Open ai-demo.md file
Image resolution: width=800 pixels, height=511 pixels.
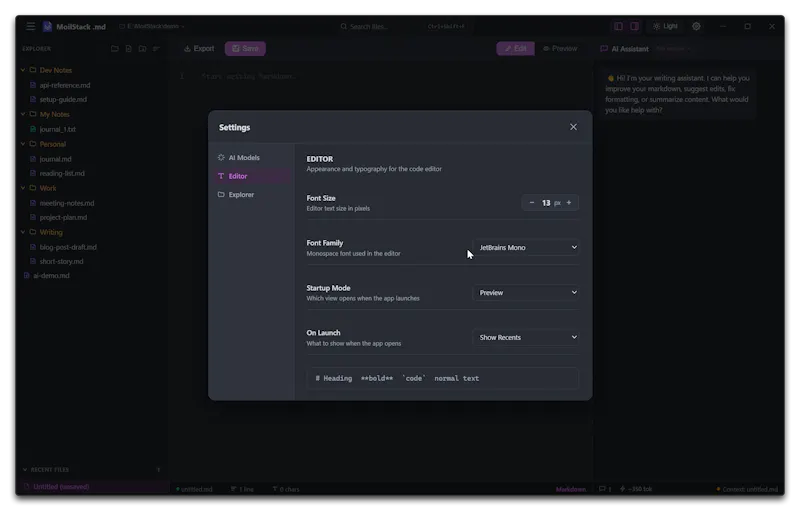51,275
